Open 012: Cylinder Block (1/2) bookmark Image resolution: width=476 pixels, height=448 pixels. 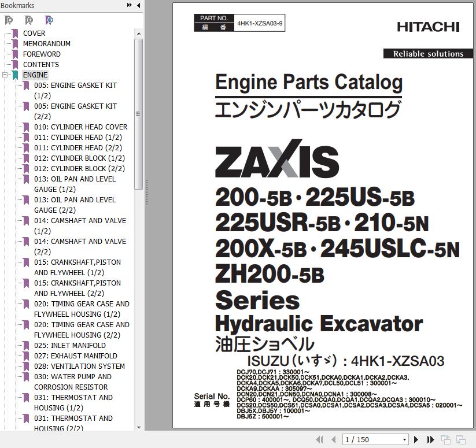tap(80, 158)
